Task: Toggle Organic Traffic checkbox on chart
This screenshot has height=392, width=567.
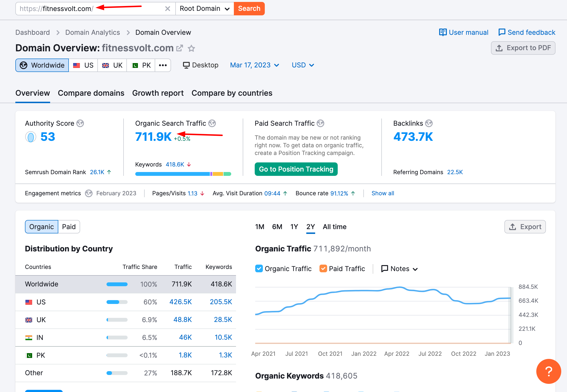Action: coord(259,269)
